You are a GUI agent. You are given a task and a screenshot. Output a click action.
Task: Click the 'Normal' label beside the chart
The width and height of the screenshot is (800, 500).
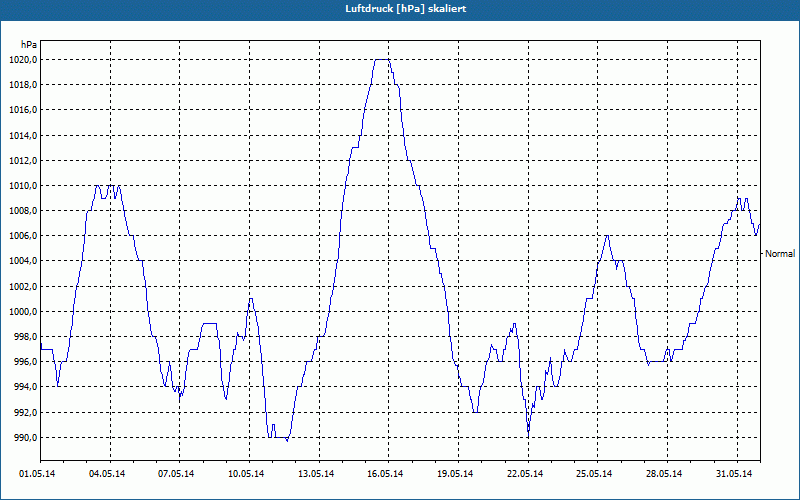point(780,254)
